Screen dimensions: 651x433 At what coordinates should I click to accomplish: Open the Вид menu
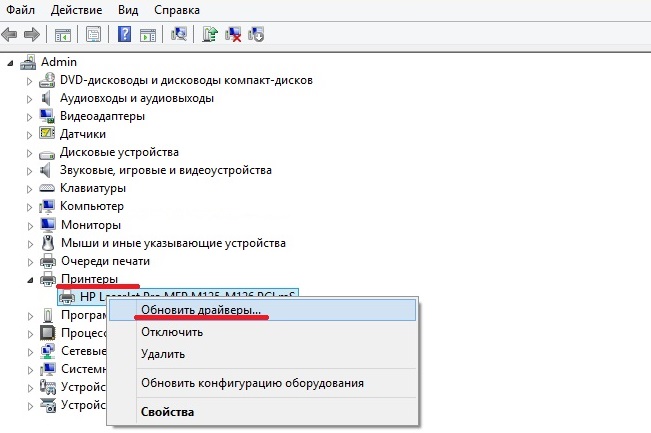point(128,10)
